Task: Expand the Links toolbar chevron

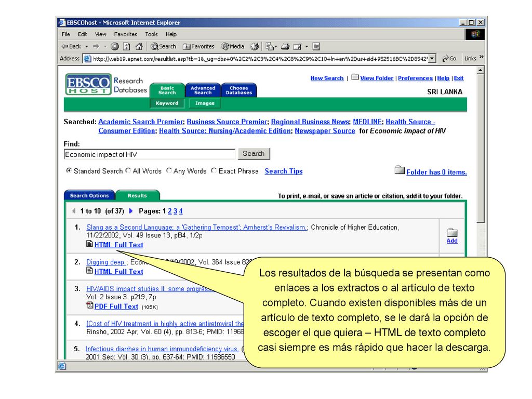Action: pyautogui.click(x=481, y=57)
